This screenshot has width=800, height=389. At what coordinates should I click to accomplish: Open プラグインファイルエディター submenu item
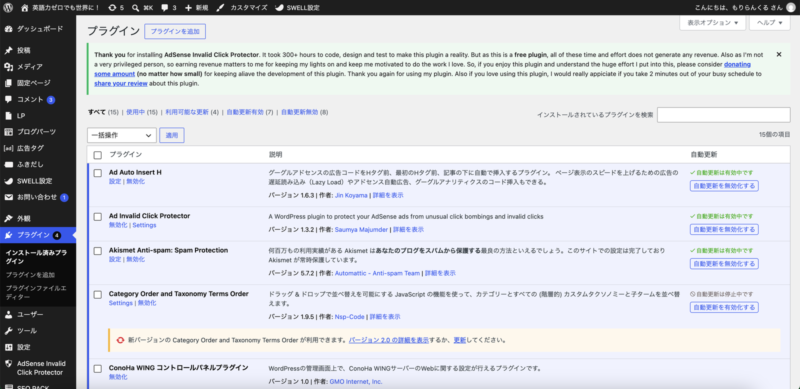tap(36, 293)
